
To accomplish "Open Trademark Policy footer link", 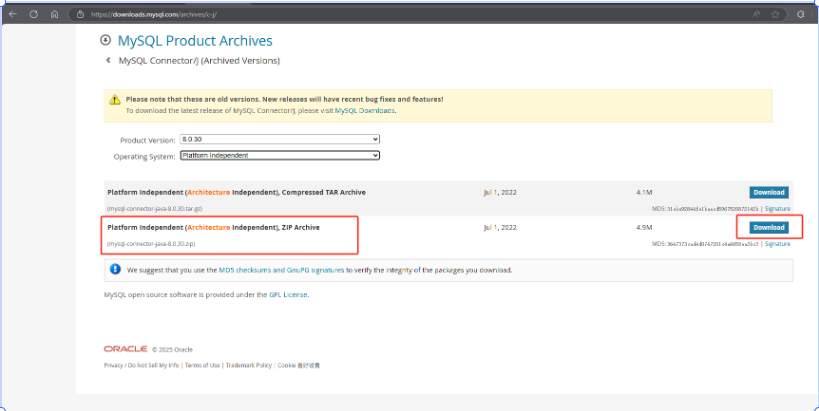I will tap(249, 365).
